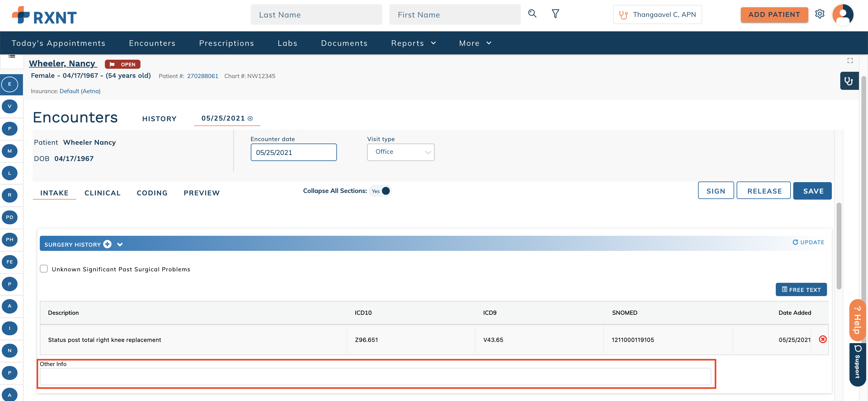Viewport: 868px width, 401px height.
Task: Click the encounter form vertical scrollbar
Action: 839,246
